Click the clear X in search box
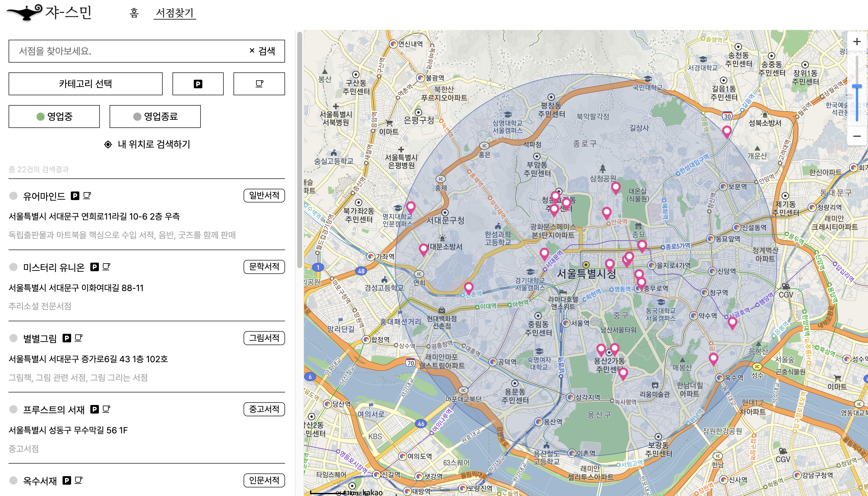The image size is (868, 496). (252, 51)
